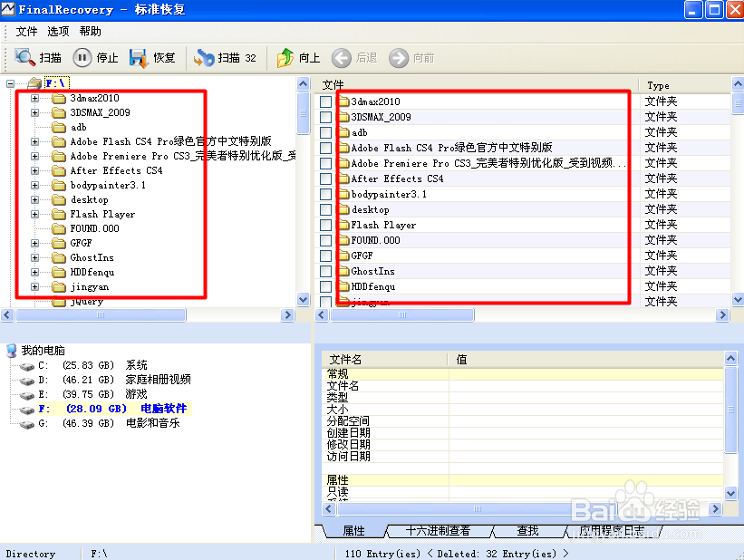Click the adb folder icon in tree
The image size is (744, 560).
(x=59, y=127)
